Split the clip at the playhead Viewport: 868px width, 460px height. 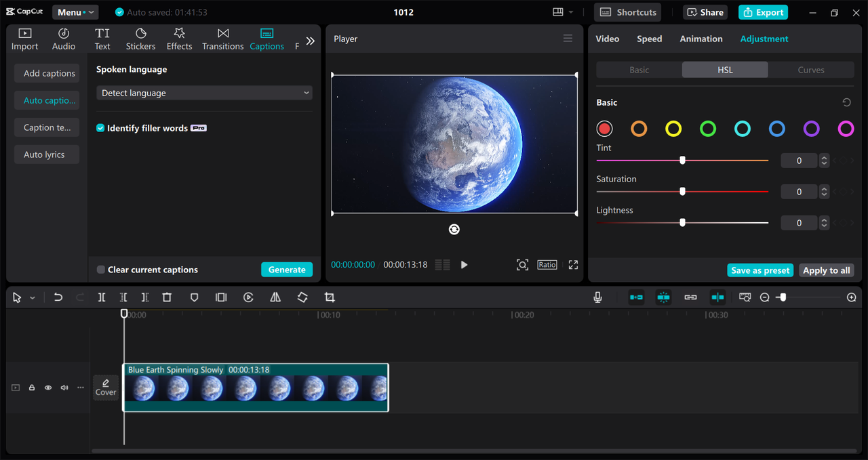click(101, 297)
